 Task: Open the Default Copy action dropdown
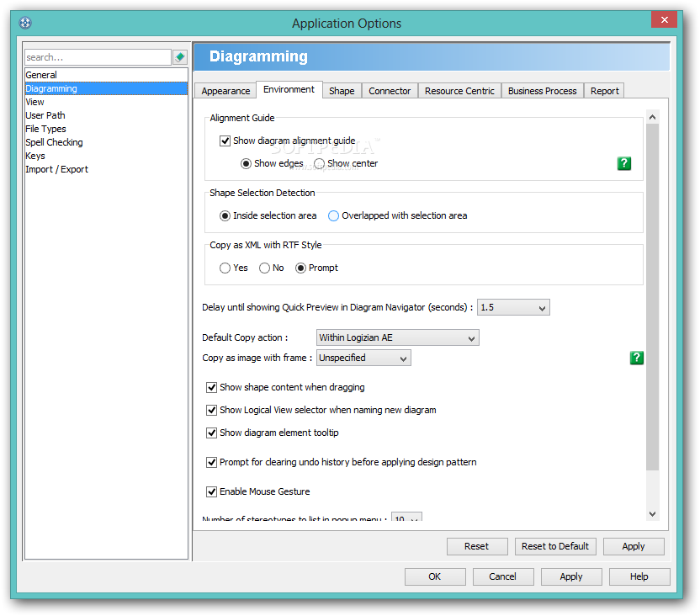(397, 338)
